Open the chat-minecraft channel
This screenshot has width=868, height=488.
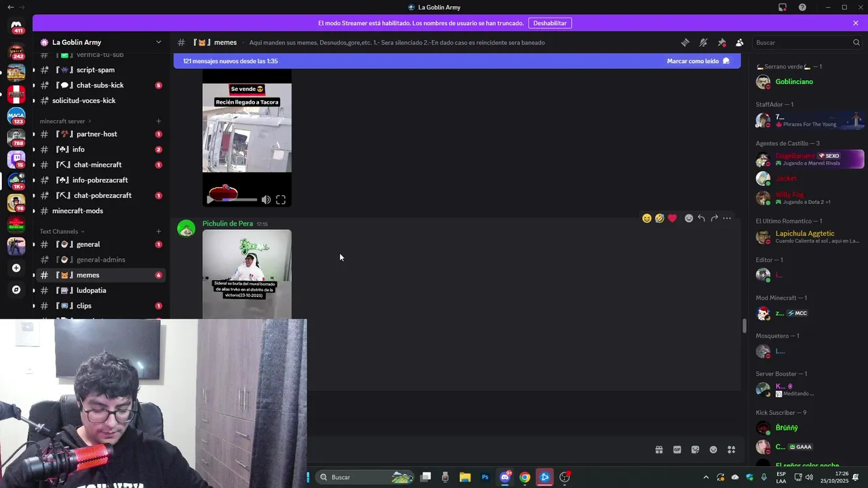pyautogui.click(x=99, y=165)
